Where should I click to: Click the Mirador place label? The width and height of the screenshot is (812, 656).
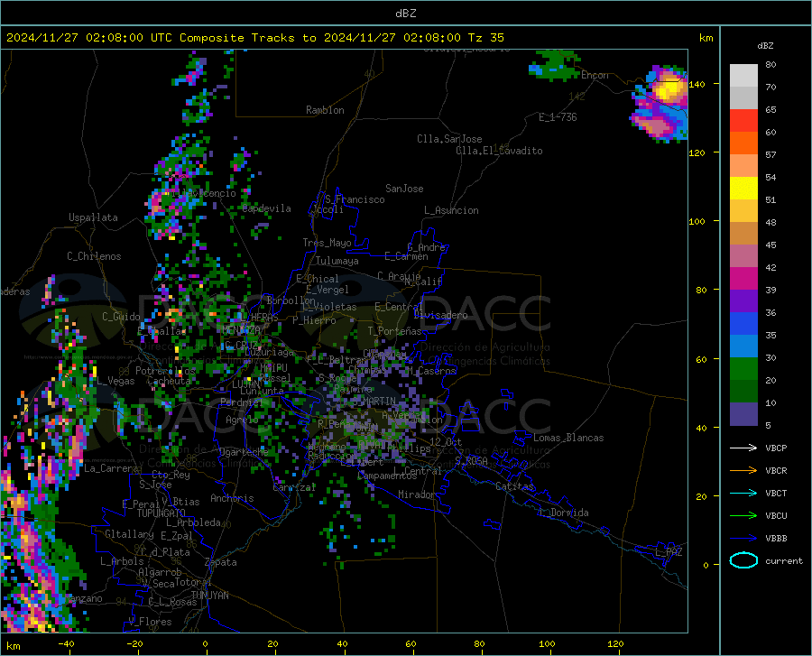click(x=416, y=494)
